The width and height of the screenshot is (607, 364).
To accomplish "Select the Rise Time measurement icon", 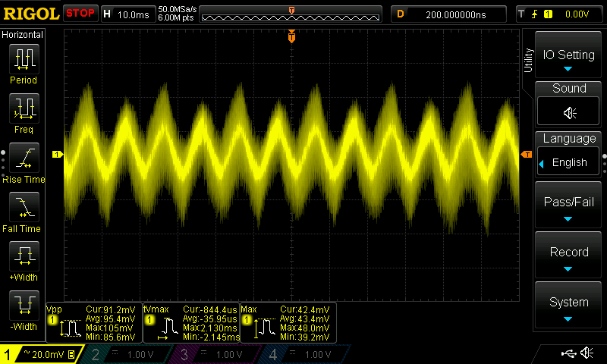I will coord(24,158).
